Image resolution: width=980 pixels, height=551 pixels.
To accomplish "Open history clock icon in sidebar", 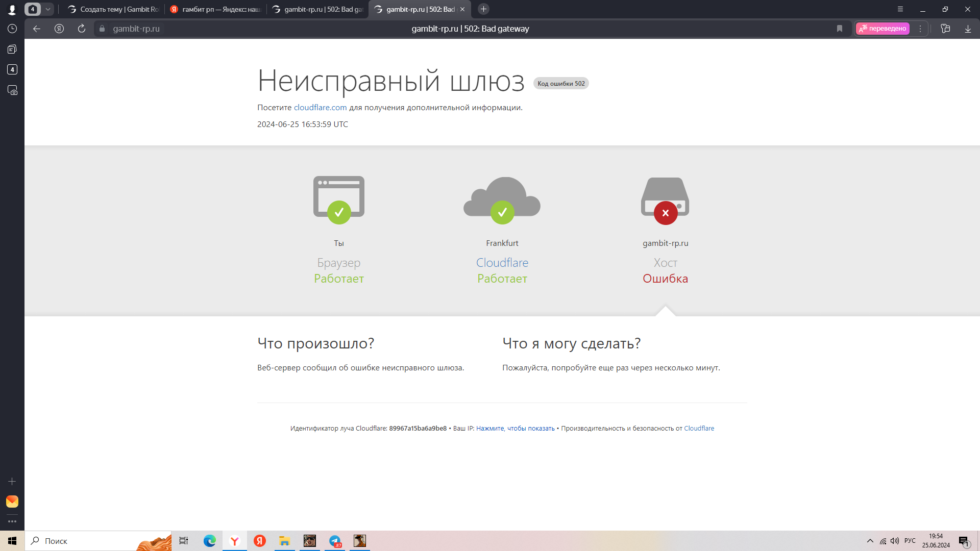I will [12, 29].
